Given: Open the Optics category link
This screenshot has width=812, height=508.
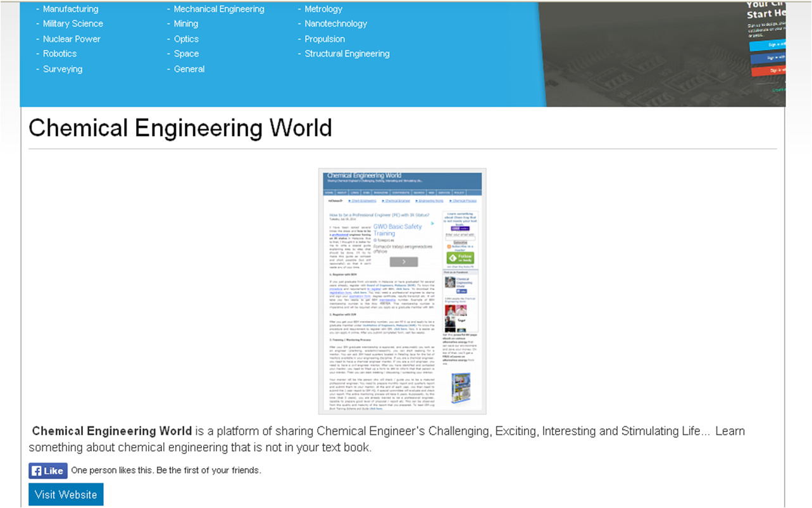Looking at the screenshot, I should click(x=186, y=39).
